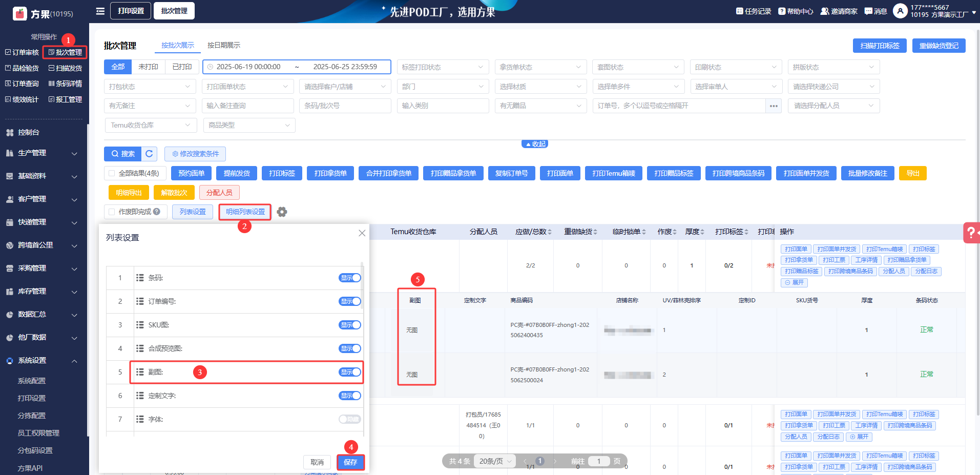The height and width of the screenshot is (475, 980).
Task: Open the 印刷状态 dropdown
Action: point(736,67)
